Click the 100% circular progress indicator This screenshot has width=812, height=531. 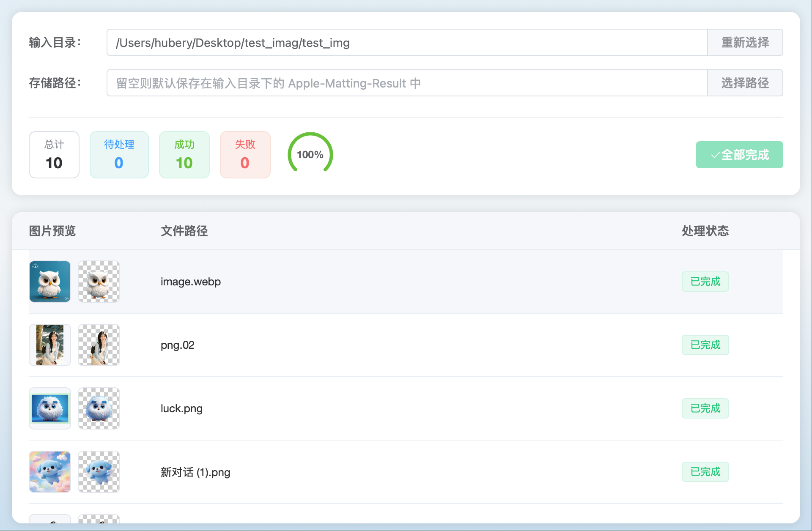pos(310,155)
